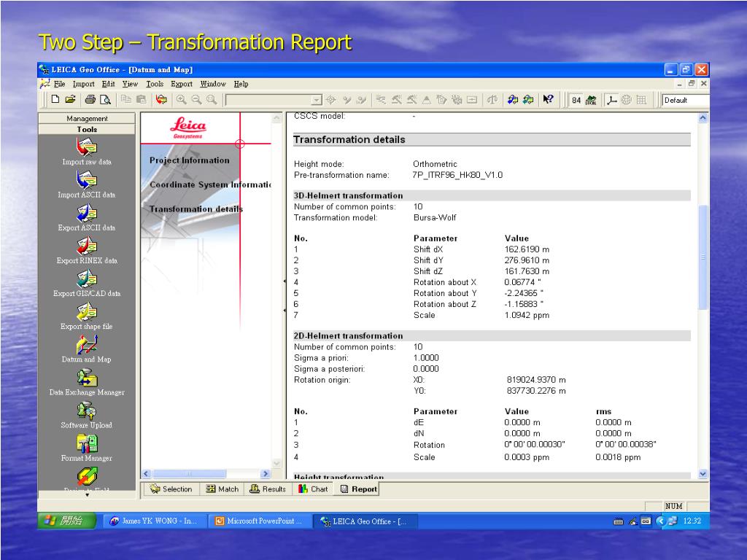747x560 pixels.
Task: Open Export GIS/CAD data tool
Action: pos(87,283)
